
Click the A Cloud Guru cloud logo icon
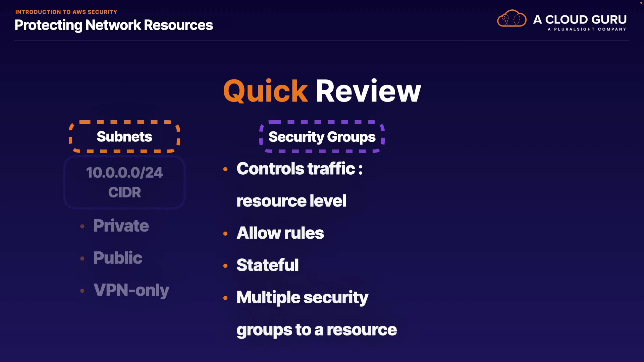[x=512, y=18]
